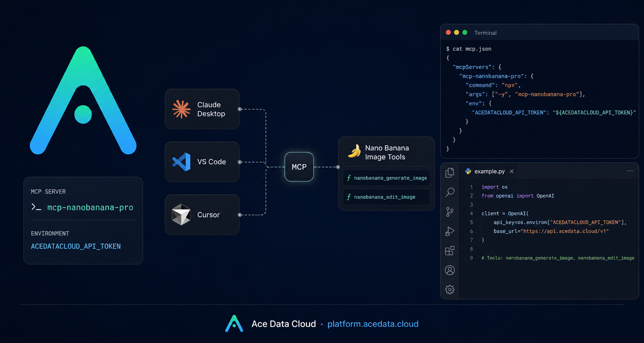Open the Accounts person icon
Image resolution: width=644 pixels, height=343 pixels.
point(450,270)
